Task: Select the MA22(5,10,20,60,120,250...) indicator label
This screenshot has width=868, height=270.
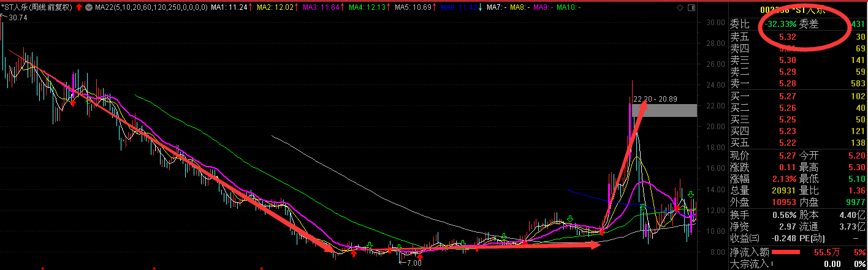Action: (151, 7)
